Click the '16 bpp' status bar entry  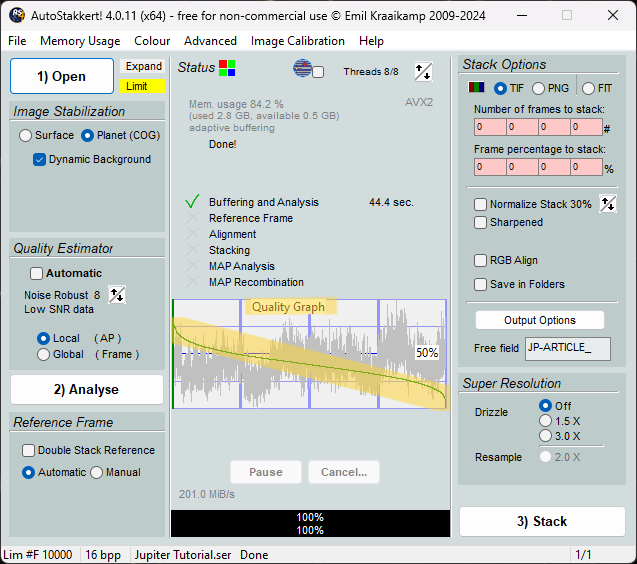(x=103, y=555)
